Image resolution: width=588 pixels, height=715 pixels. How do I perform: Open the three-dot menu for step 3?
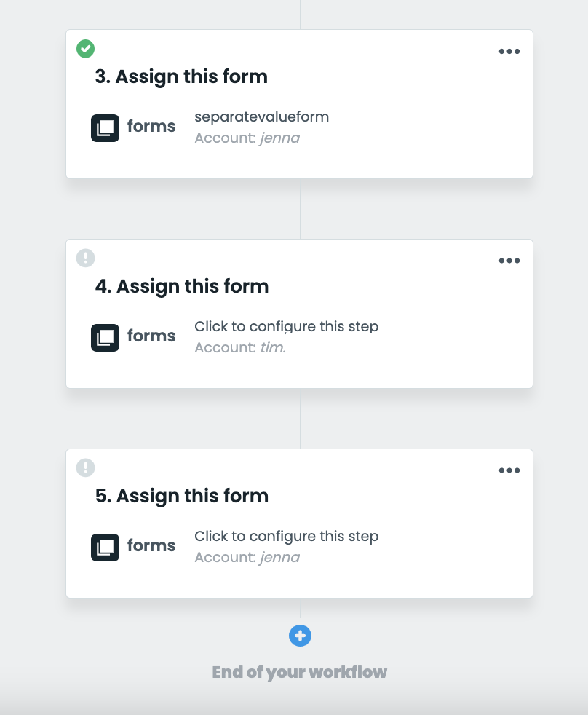(x=509, y=52)
